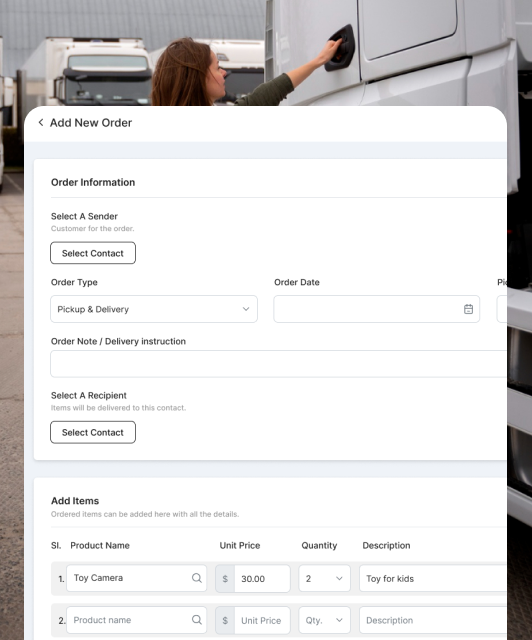Click the search icon in row 2 Product name
This screenshot has height=640, width=532.
pos(197,620)
